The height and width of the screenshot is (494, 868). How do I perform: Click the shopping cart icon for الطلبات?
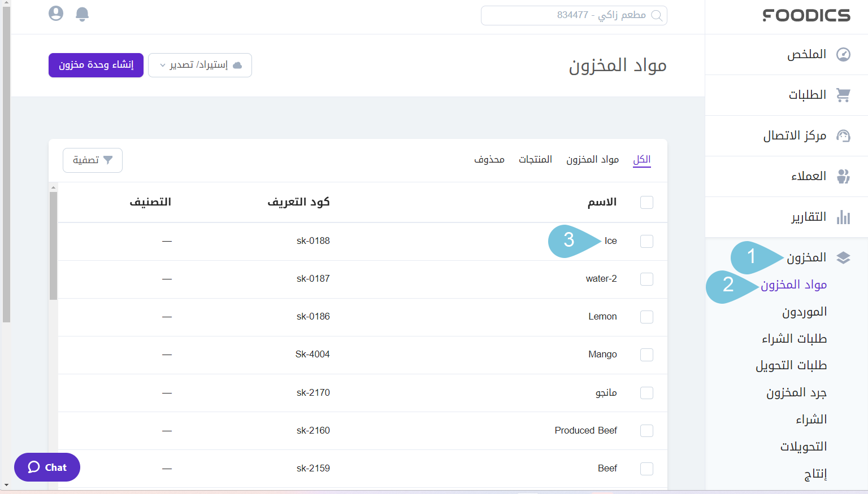click(x=843, y=95)
